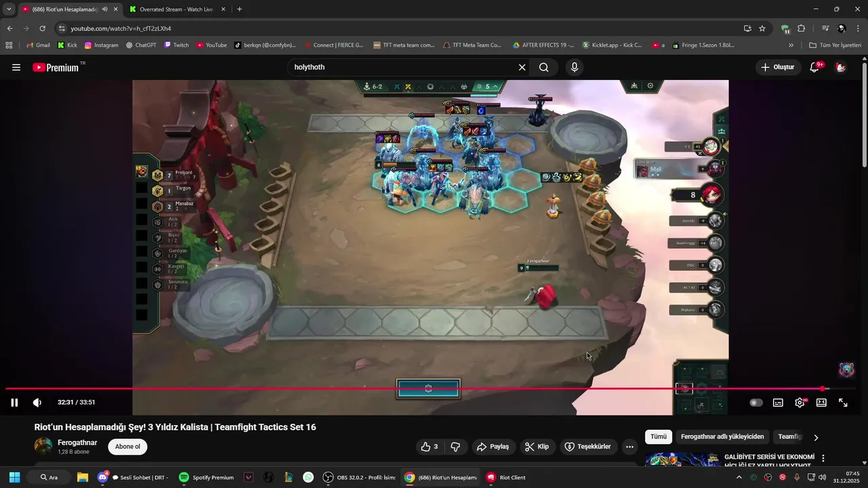Start voice search with the microphone
Image resolution: width=868 pixels, height=488 pixels.
pyautogui.click(x=574, y=67)
